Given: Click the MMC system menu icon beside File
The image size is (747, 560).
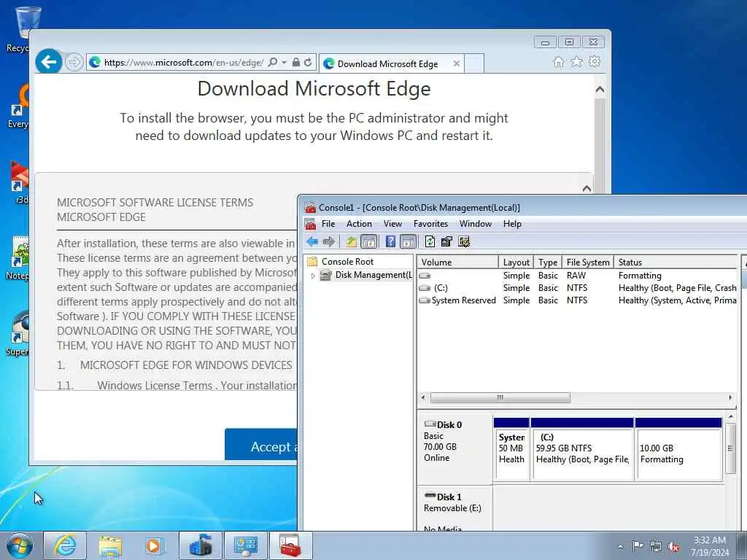Looking at the screenshot, I should tap(311, 224).
